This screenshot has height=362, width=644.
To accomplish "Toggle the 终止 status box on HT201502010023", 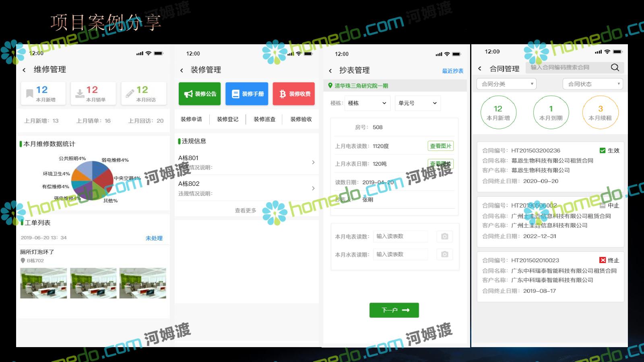I will (x=603, y=260).
